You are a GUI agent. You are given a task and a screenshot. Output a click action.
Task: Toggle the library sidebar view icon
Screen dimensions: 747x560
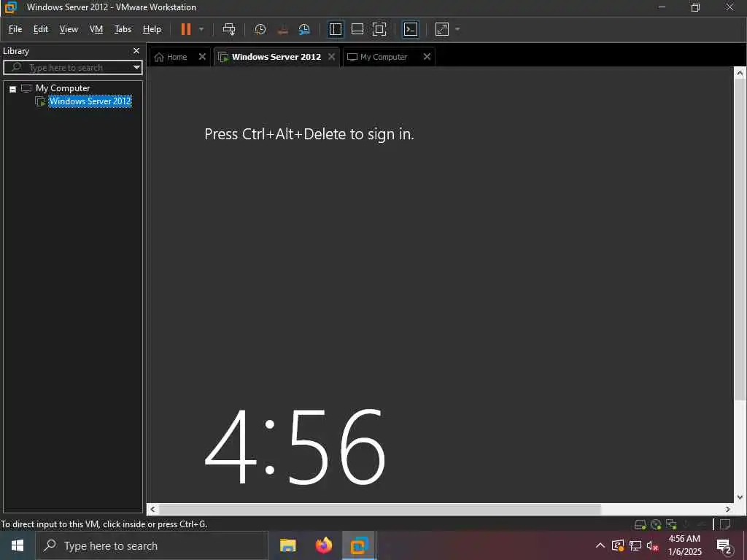tap(336, 29)
